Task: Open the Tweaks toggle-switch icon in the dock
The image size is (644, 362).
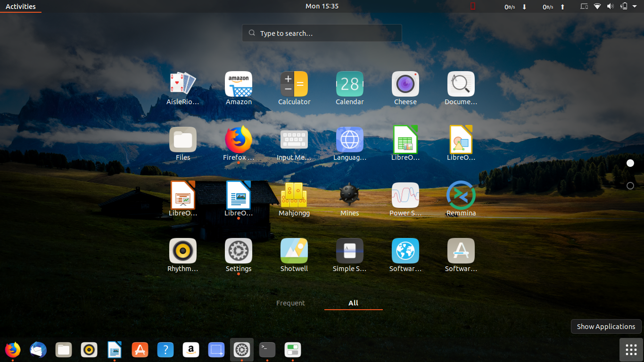Action: (x=293, y=350)
